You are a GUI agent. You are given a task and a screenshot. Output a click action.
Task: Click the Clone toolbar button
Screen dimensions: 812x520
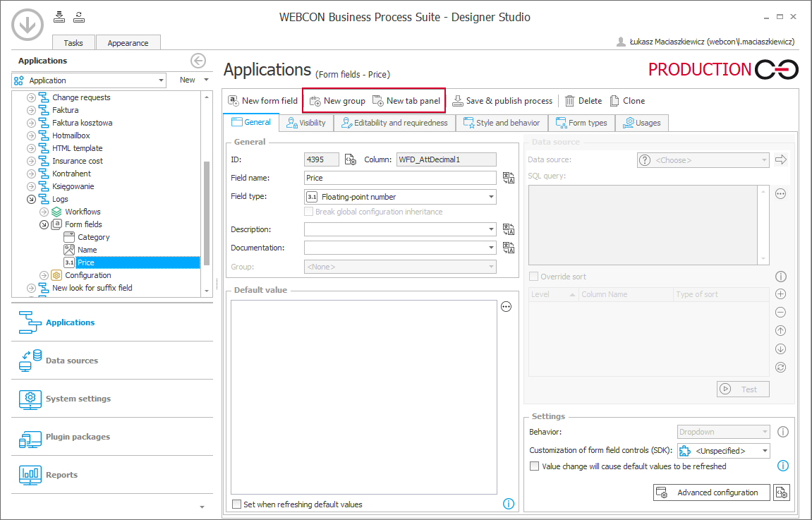tap(628, 101)
